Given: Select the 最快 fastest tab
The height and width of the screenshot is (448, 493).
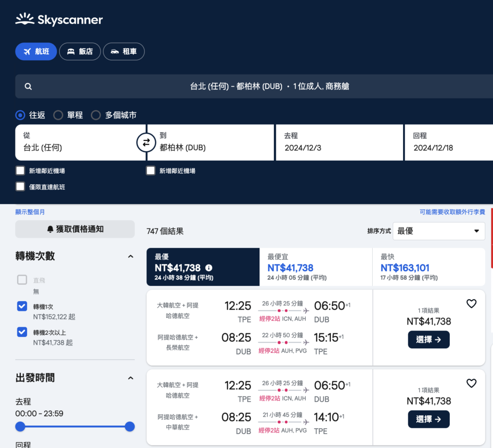Looking at the screenshot, I should (429, 267).
